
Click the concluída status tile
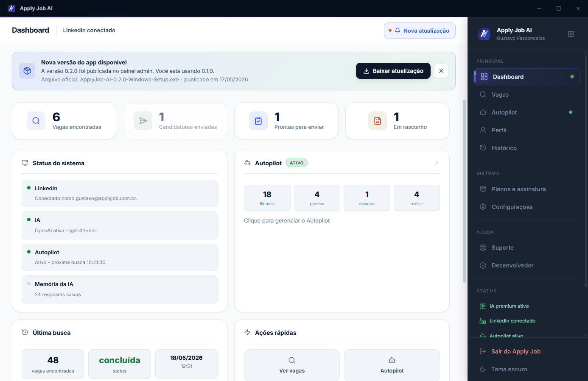[x=120, y=364]
